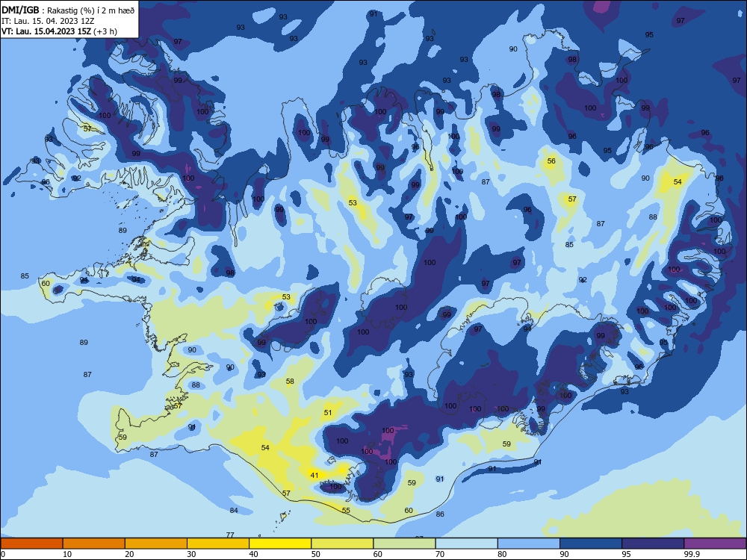Click the 20–30 legend color segment

coord(156,544)
